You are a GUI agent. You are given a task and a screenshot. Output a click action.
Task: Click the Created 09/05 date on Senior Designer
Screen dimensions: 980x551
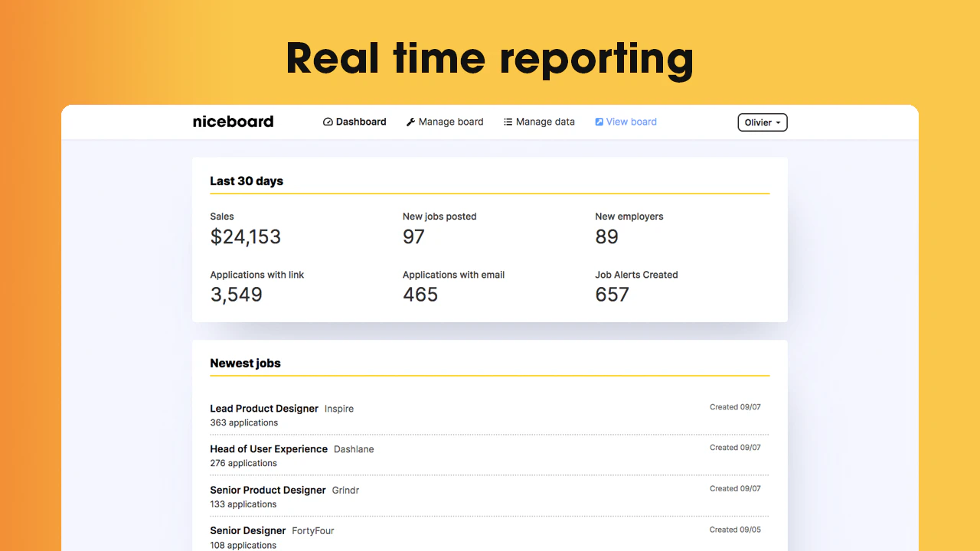pyautogui.click(x=735, y=529)
